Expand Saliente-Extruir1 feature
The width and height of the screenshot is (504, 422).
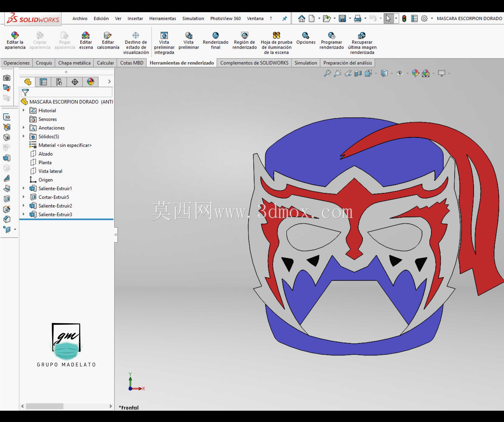[24, 188]
